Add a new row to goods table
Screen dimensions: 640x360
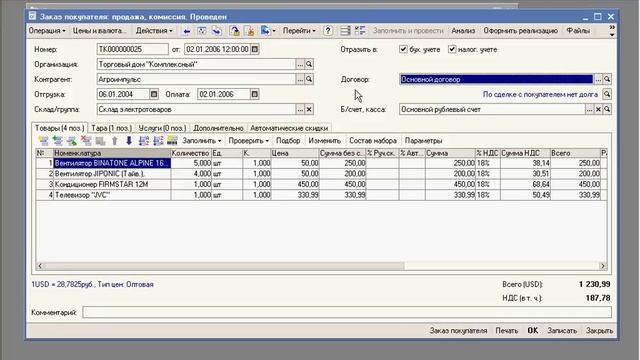tap(43, 141)
